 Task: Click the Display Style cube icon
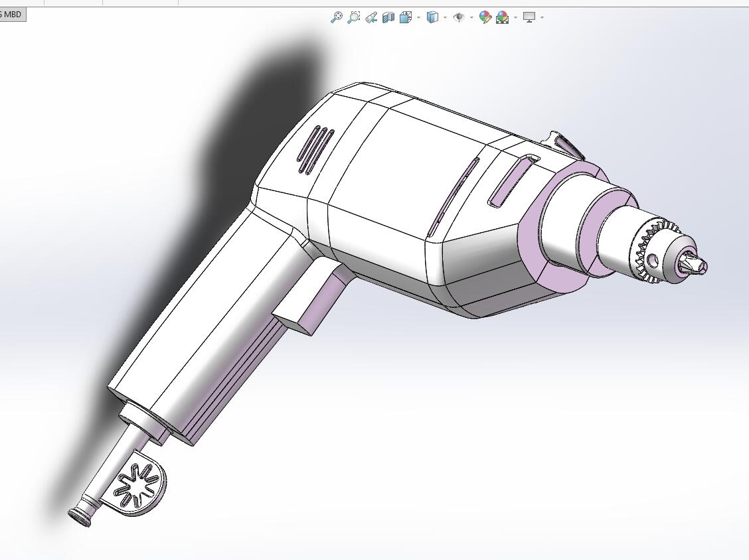pyautogui.click(x=432, y=18)
